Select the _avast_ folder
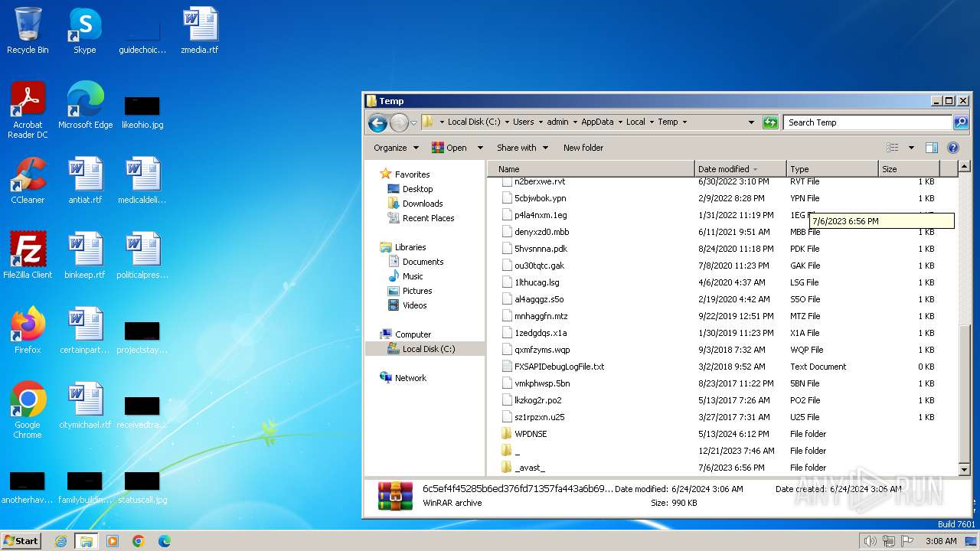Image resolution: width=980 pixels, height=551 pixels. [530, 468]
